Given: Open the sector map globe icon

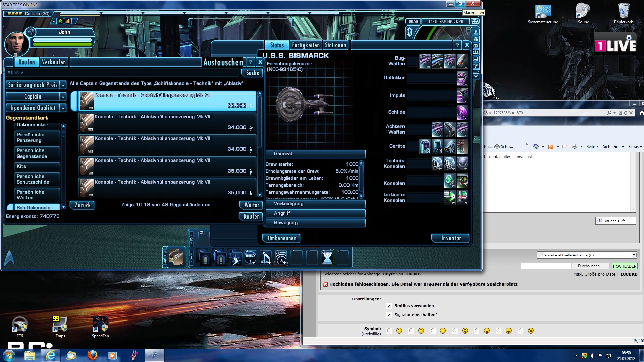Looking at the screenshot, I should [x=475, y=21].
